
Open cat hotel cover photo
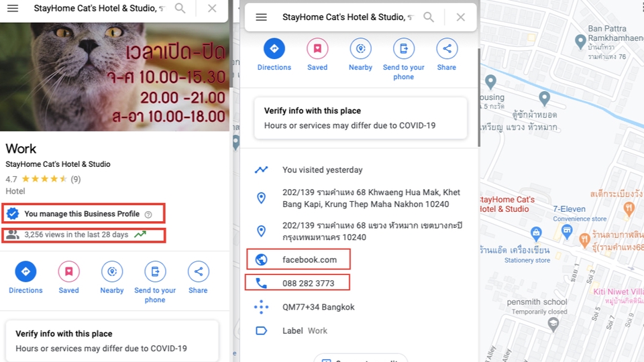115,76
